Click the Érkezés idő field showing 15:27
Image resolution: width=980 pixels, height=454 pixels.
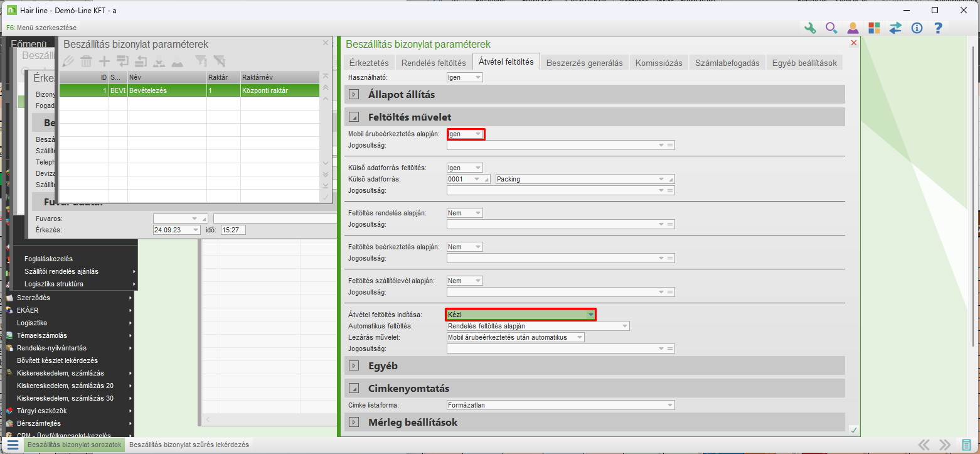233,230
